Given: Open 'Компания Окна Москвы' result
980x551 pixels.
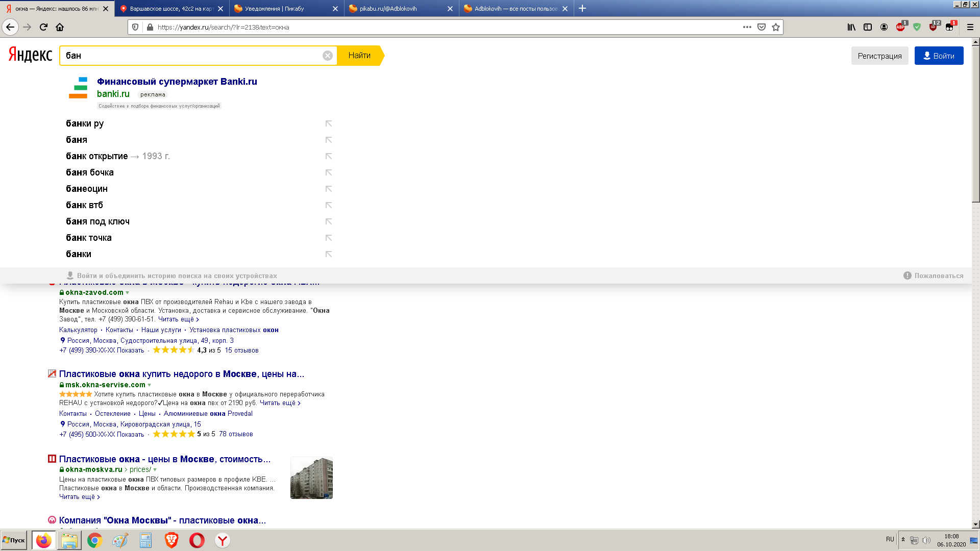Looking at the screenshot, I should 162,520.
